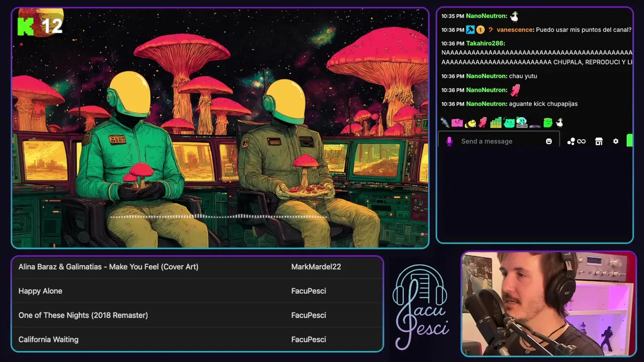
Task: Select queue row 'California Waiting'
Action: click(197, 339)
